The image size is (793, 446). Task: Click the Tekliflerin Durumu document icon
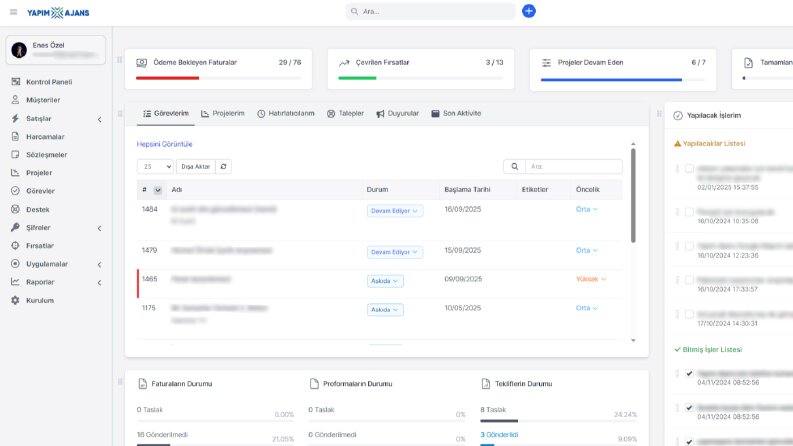coord(486,384)
